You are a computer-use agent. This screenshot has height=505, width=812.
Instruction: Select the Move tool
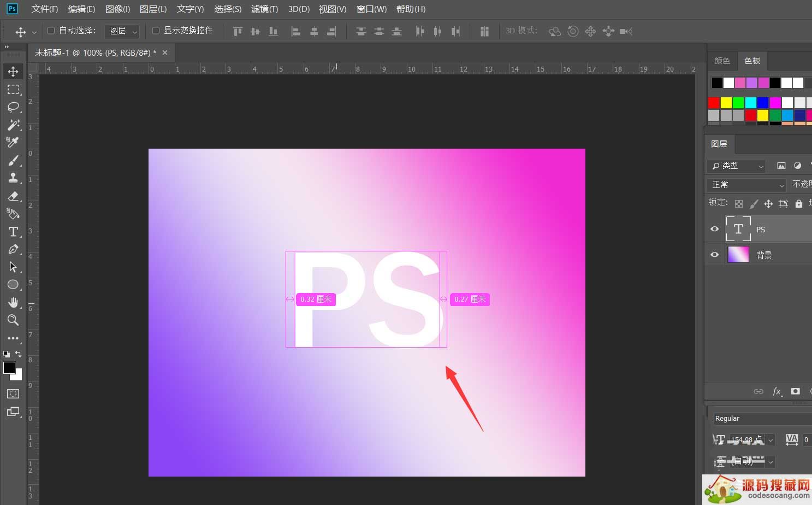point(13,72)
